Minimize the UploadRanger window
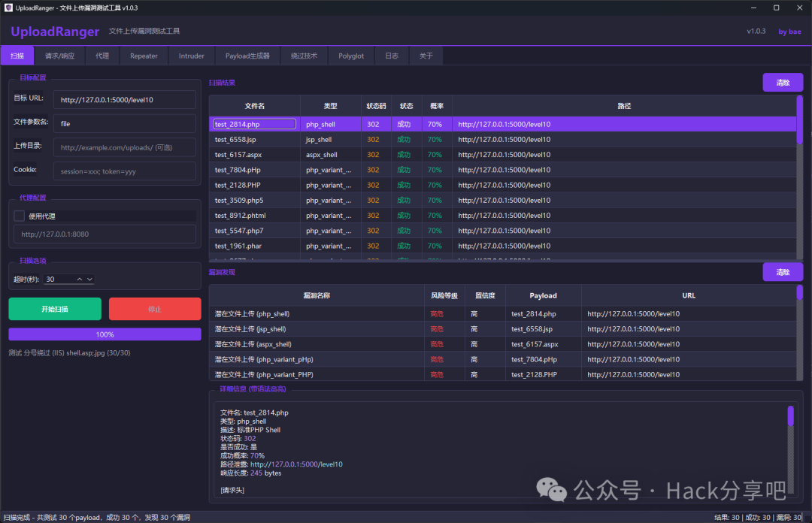The image size is (812, 523). point(753,8)
